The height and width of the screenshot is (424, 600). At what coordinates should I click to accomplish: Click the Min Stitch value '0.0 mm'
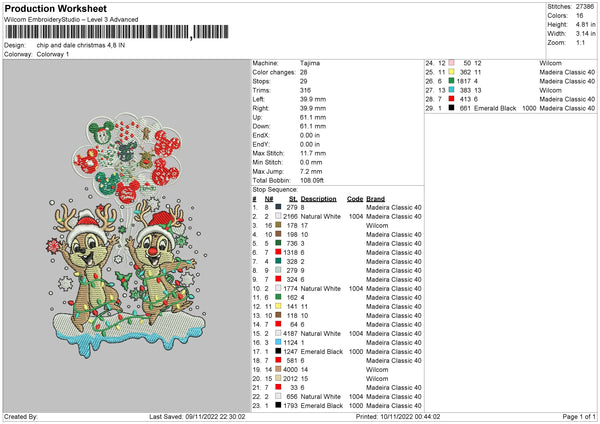click(x=311, y=162)
